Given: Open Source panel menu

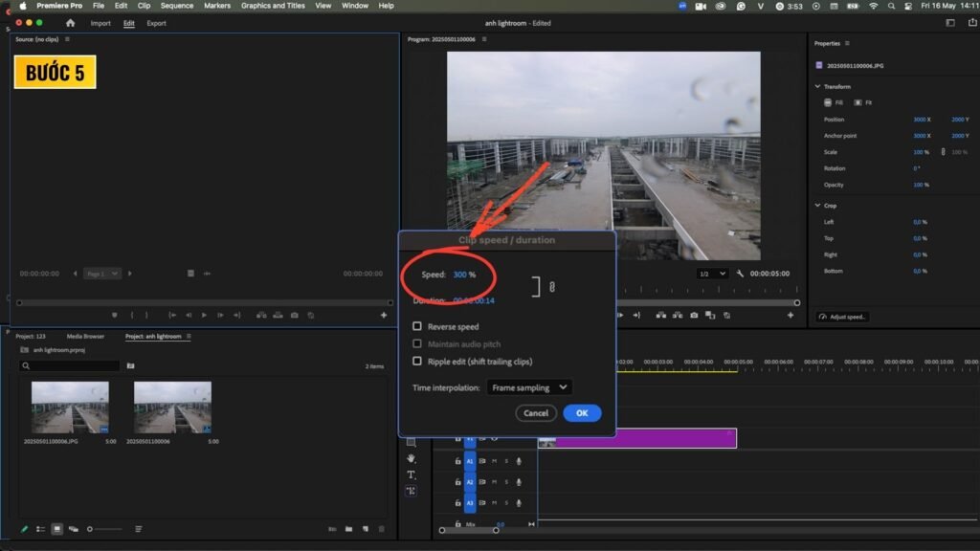Looking at the screenshot, I should click(x=68, y=39).
